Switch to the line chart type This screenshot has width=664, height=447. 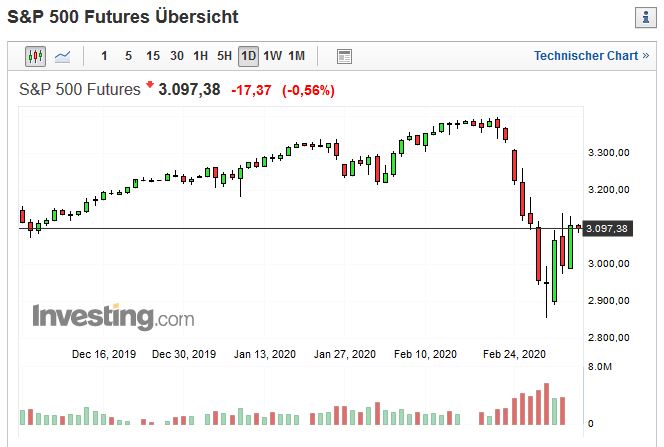62,56
